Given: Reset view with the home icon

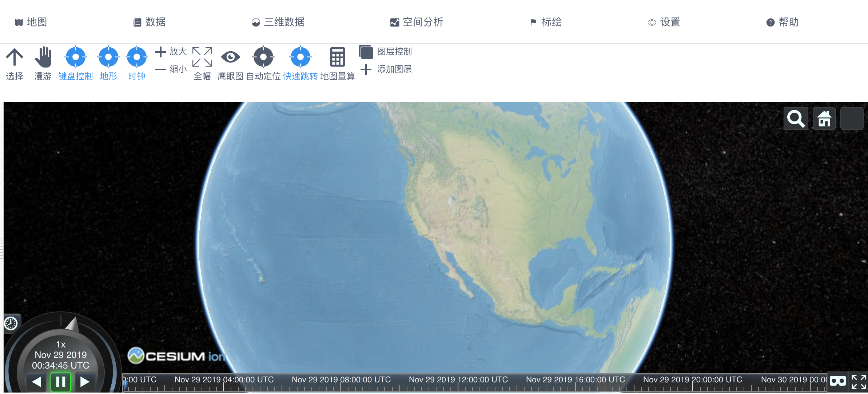Looking at the screenshot, I should 824,119.
